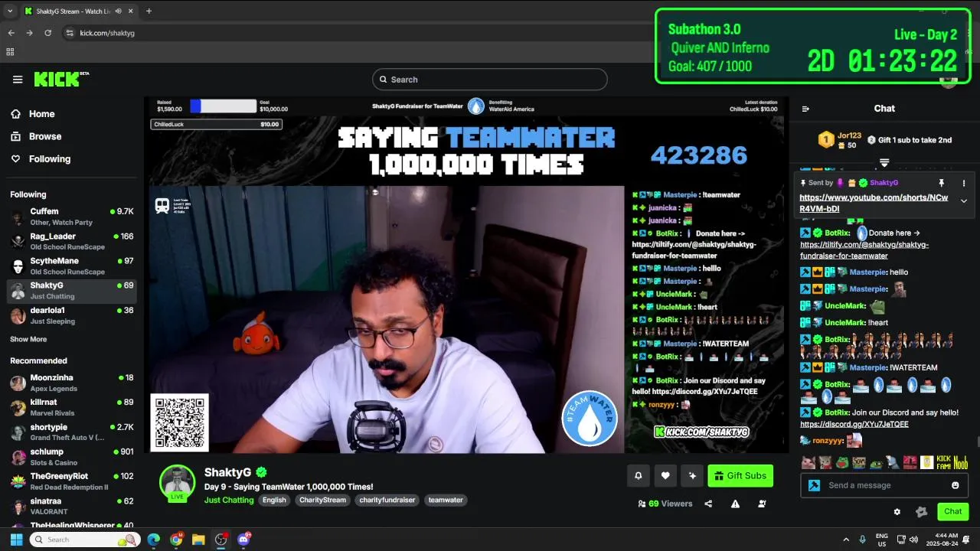Click the Noob emote in emote bar
Screen dimensions: 980x551
[961, 462]
